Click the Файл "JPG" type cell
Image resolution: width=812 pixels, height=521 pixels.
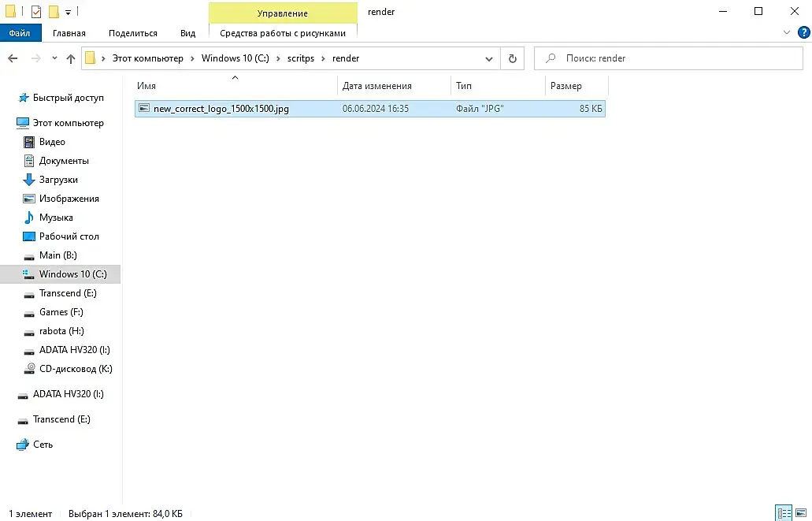point(480,109)
